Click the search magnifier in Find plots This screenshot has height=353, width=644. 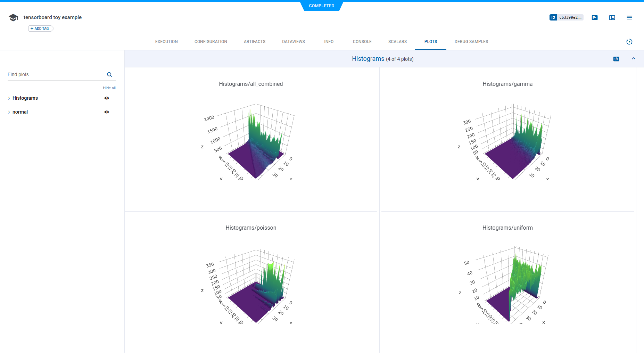(109, 75)
